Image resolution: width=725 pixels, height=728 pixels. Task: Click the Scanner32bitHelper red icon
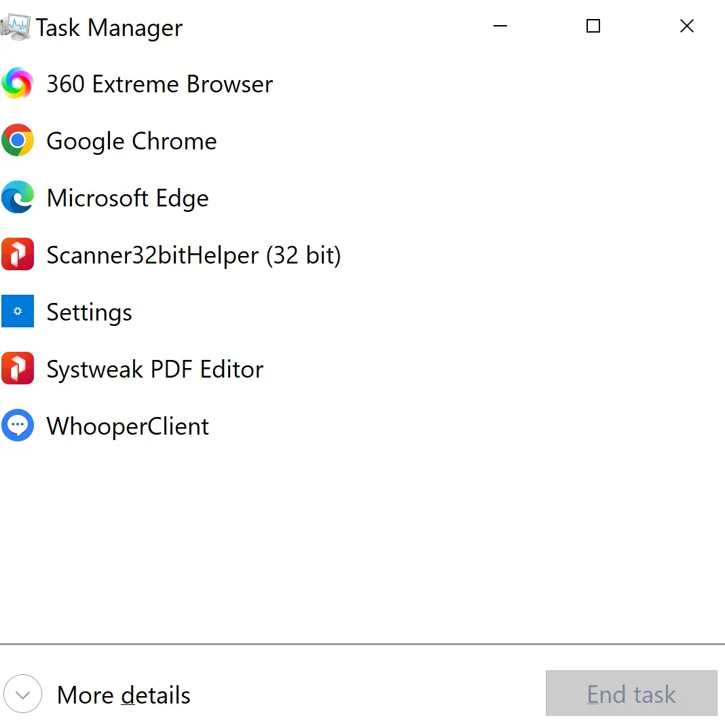(x=18, y=254)
